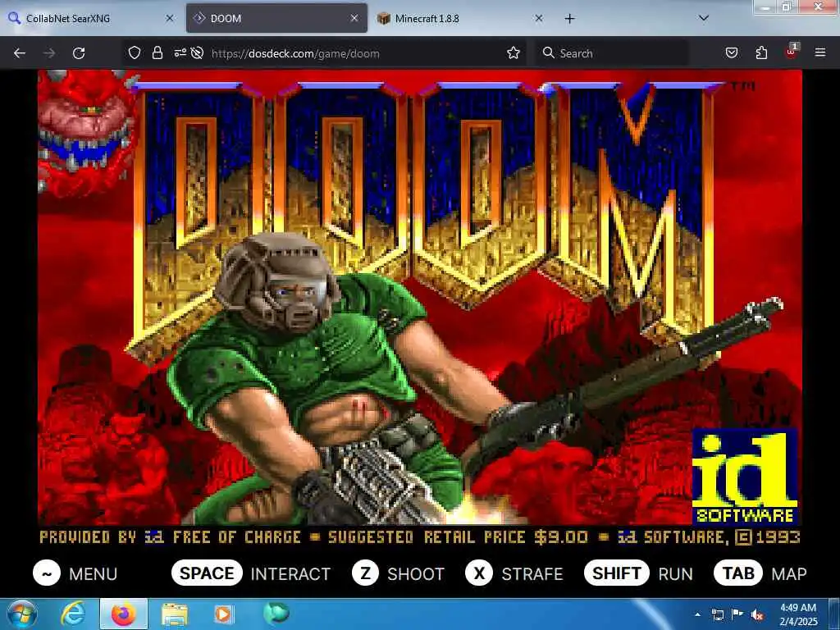Viewport: 840px width, 630px height.
Task: Open the Action Center flag icon
Action: (x=737, y=614)
